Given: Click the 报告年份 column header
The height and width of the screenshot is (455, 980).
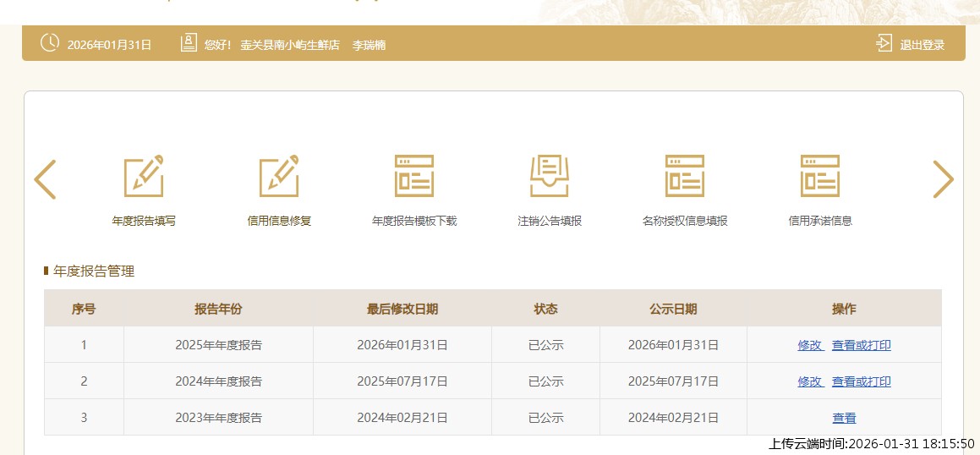Looking at the screenshot, I should (x=218, y=309).
